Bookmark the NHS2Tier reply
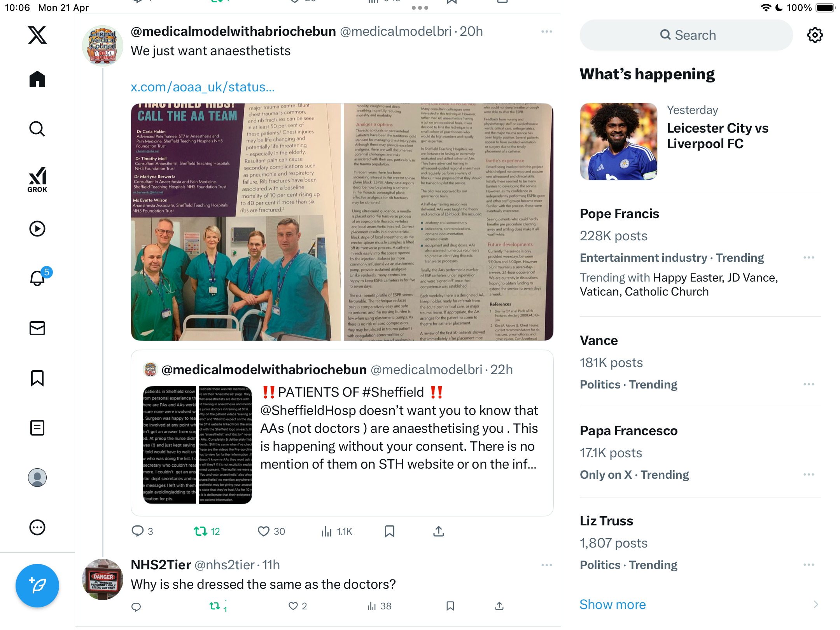The width and height of the screenshot is (840, 630). tap(450, 606)
